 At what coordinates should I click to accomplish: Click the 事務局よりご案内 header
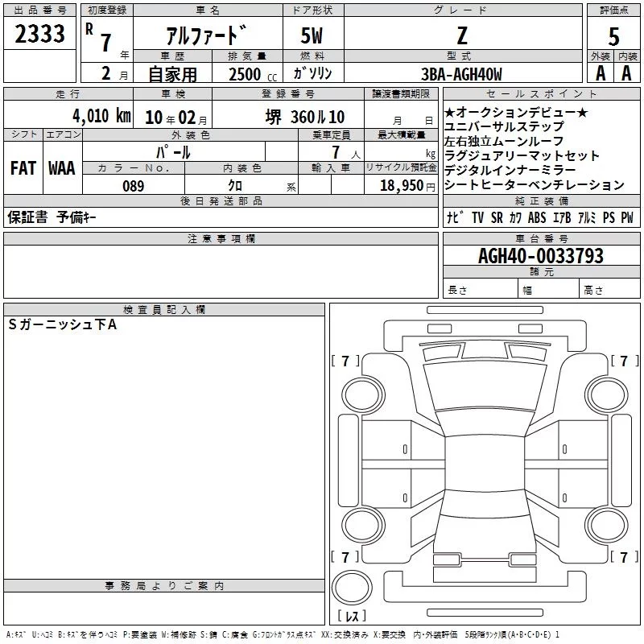coord(164,586)
